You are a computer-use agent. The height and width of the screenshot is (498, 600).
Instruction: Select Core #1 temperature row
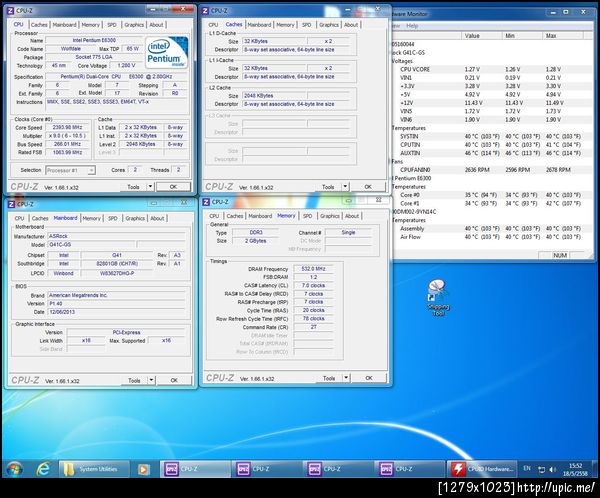[x=492, y=203]
